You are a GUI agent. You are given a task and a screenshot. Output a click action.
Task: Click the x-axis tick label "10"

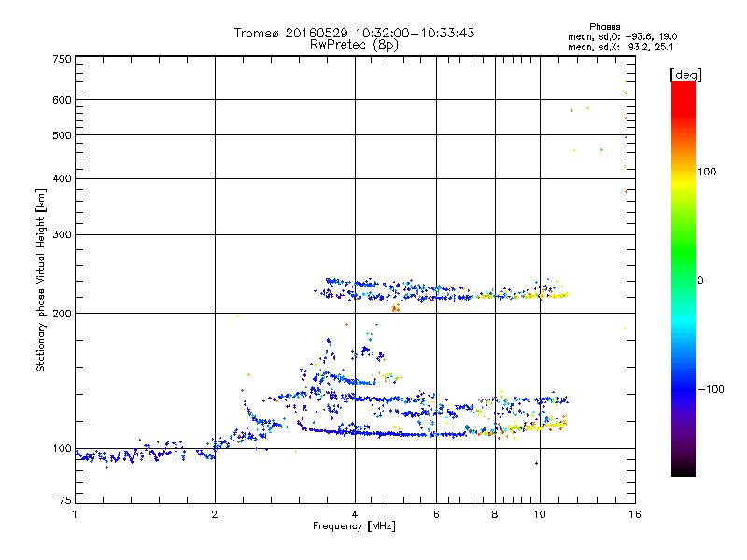pos(540,514)
